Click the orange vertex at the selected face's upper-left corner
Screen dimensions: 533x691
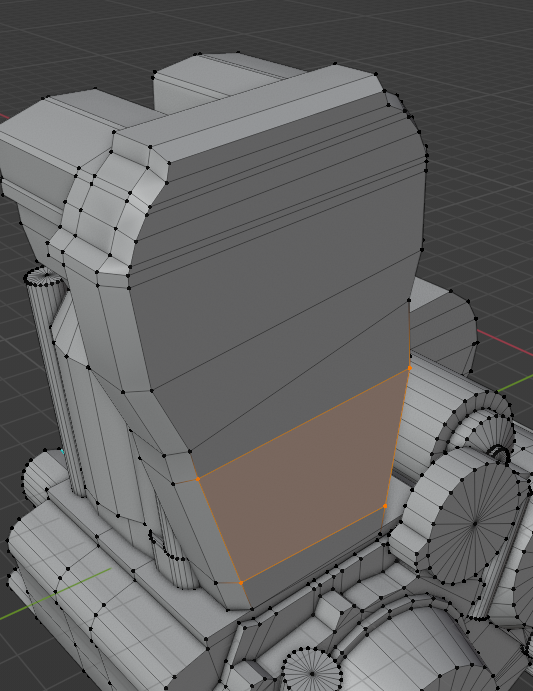(x=198, y=479)
